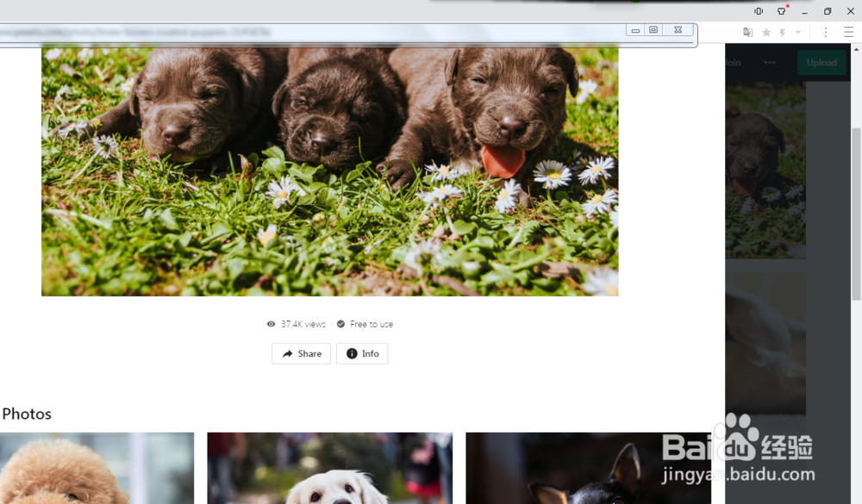Click the vertical scrollbar thumb

tap(857, 215)
